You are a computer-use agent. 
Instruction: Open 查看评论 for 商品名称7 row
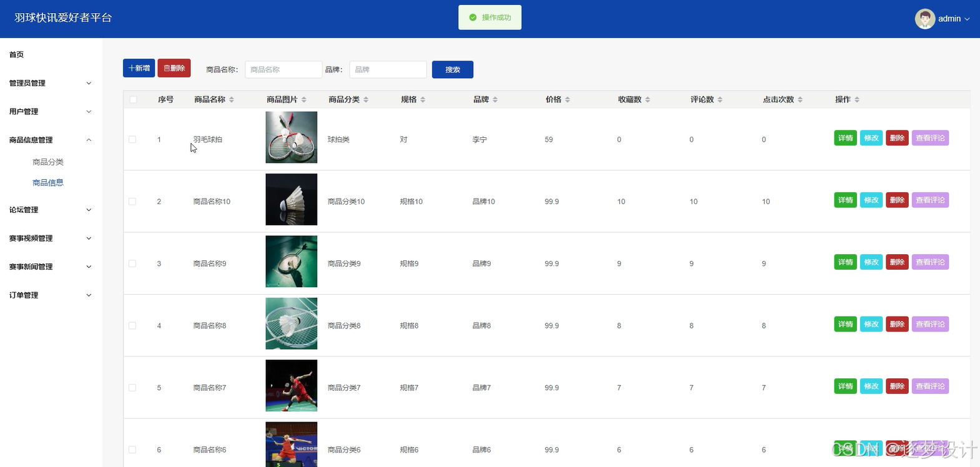pos(930,386)
